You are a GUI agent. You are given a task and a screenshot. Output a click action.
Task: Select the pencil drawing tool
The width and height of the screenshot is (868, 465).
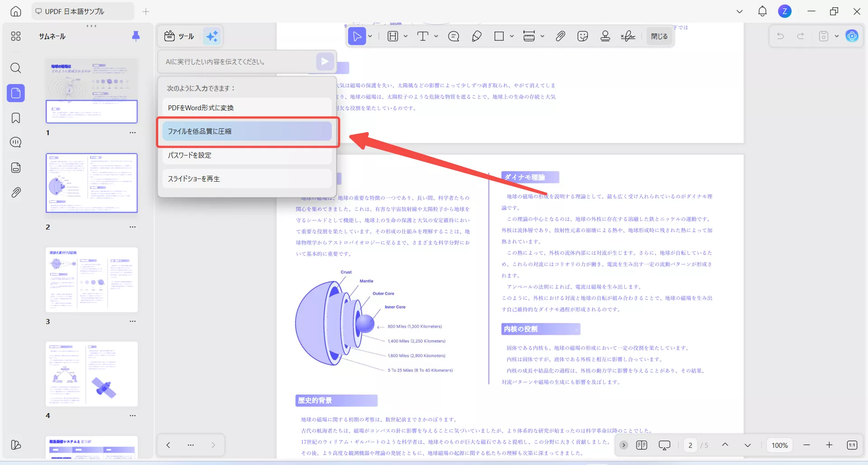click(476, 36)
